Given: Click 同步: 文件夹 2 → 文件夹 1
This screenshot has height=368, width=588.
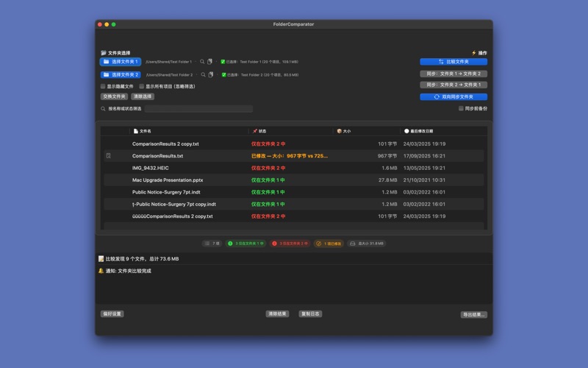Looking at the screenshot, I should point(453,85).
